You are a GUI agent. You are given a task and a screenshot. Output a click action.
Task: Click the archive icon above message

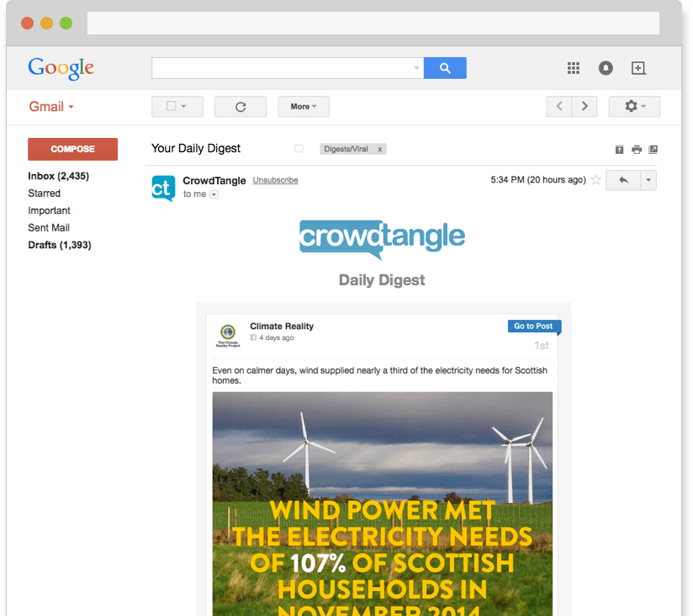[619, 150]
